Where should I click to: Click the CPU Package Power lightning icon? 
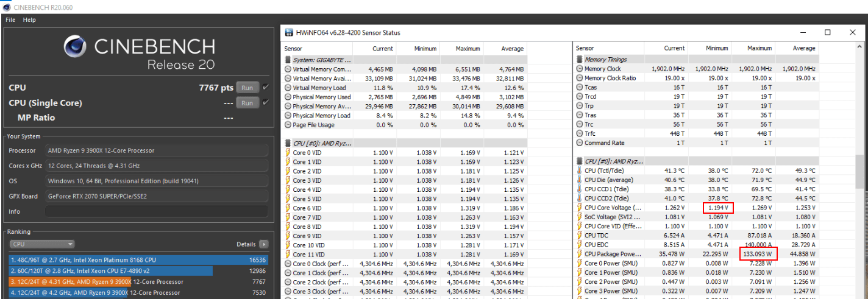580,254
